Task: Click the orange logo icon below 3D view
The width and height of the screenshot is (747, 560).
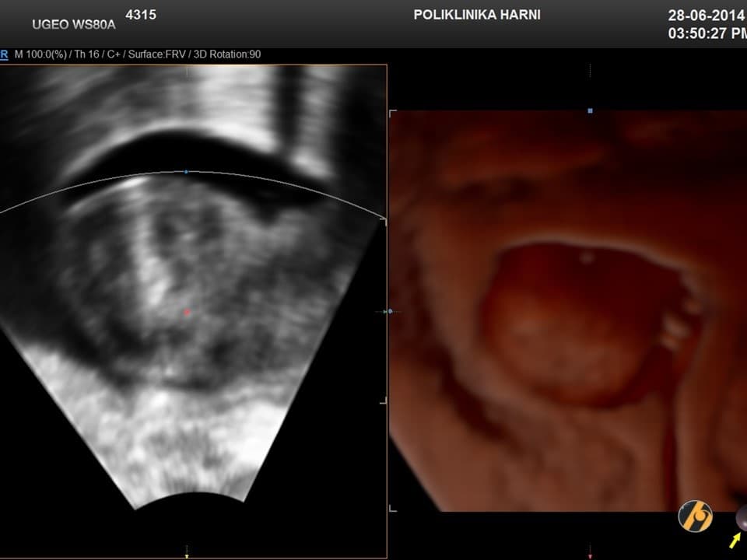Action: coord(695,516)
